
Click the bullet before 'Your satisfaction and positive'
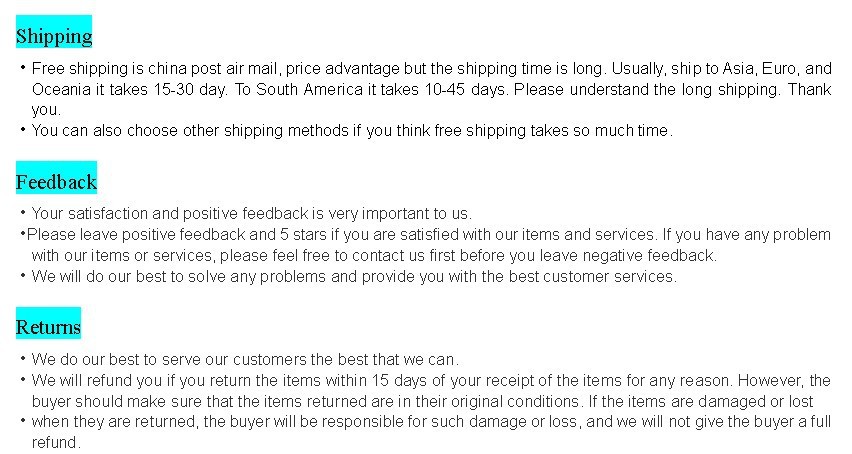click(x=23, y=213)
